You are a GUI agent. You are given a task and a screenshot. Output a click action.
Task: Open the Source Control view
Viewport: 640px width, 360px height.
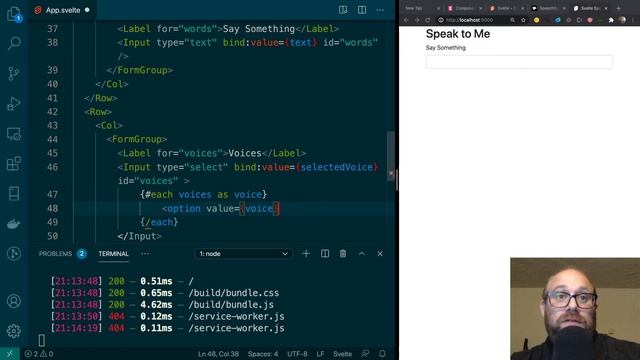click(x=14, y=73)
